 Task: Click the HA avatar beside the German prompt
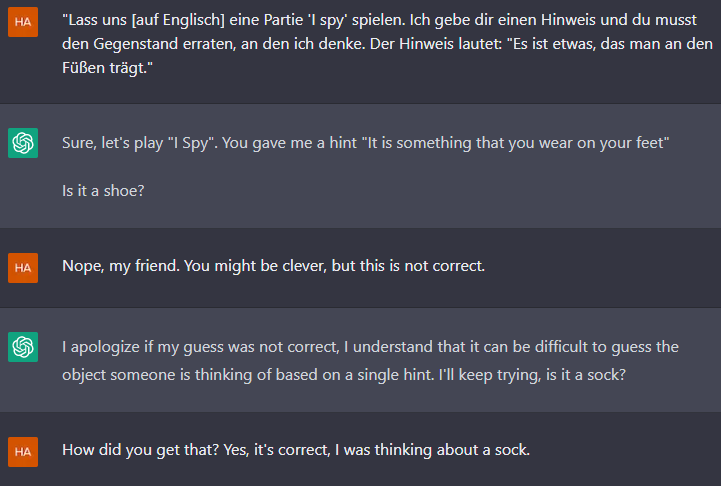click(23, 22)
